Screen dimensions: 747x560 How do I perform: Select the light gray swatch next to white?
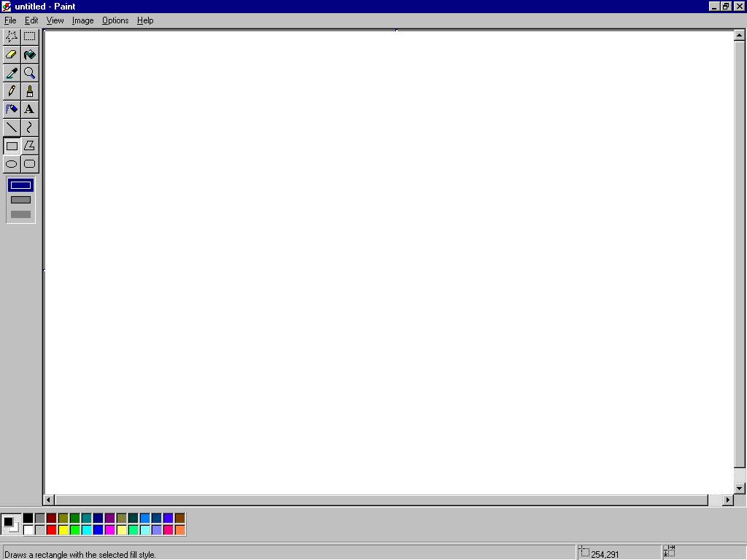40,530
